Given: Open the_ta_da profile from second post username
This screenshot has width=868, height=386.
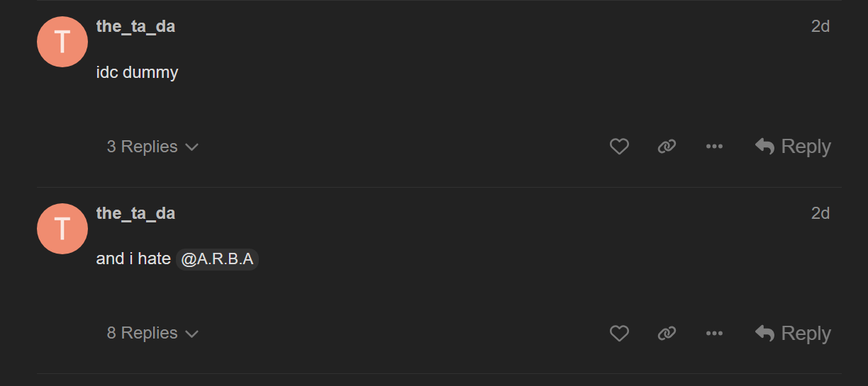Looking at the screenshot, I should click(135, 213).
